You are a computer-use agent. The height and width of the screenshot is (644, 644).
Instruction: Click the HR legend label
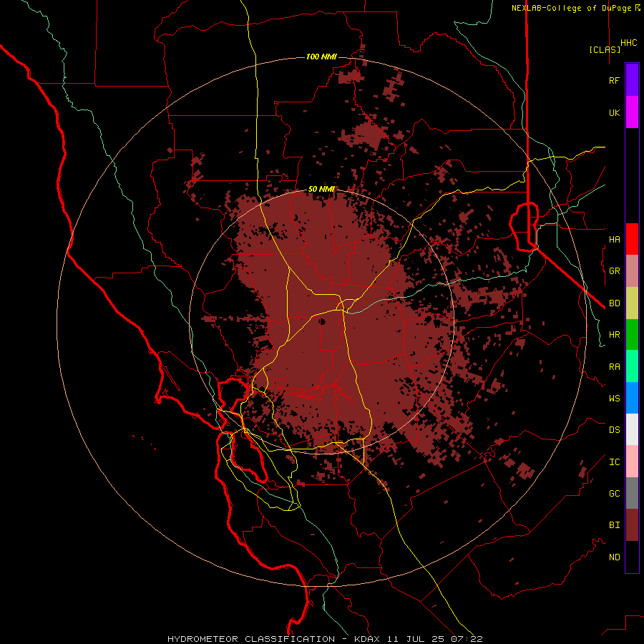pos(614,335)
